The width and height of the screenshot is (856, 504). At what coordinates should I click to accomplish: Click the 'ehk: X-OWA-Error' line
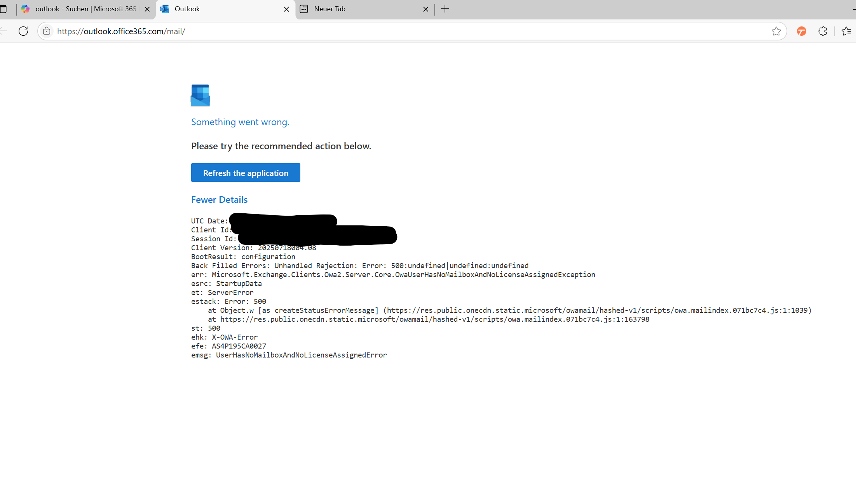coord(224,337)
